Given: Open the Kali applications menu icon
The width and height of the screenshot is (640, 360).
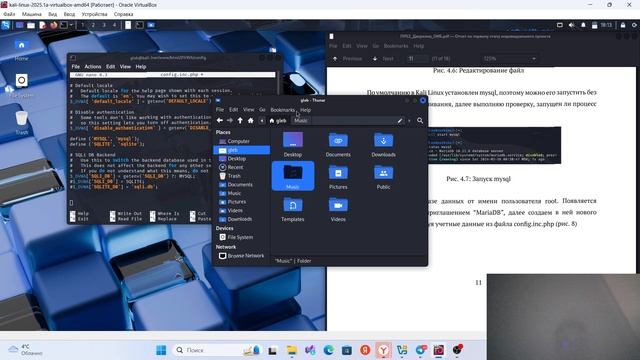Looking at the screenshot, I should (6, 25).
